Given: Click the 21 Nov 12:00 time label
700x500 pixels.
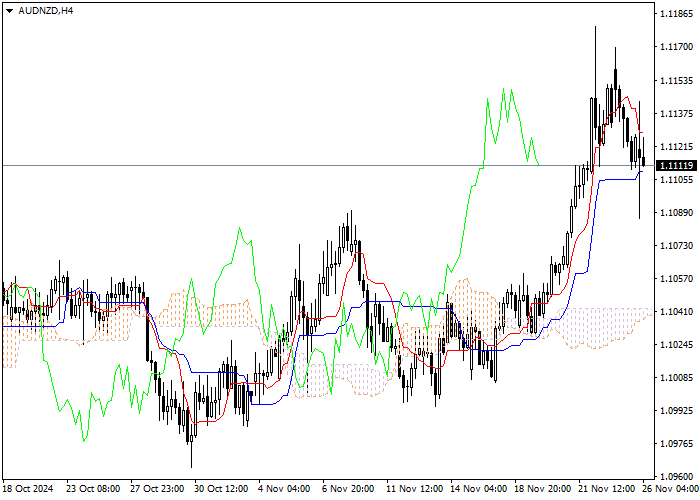Looking at the screenshot, I should 607,489.
